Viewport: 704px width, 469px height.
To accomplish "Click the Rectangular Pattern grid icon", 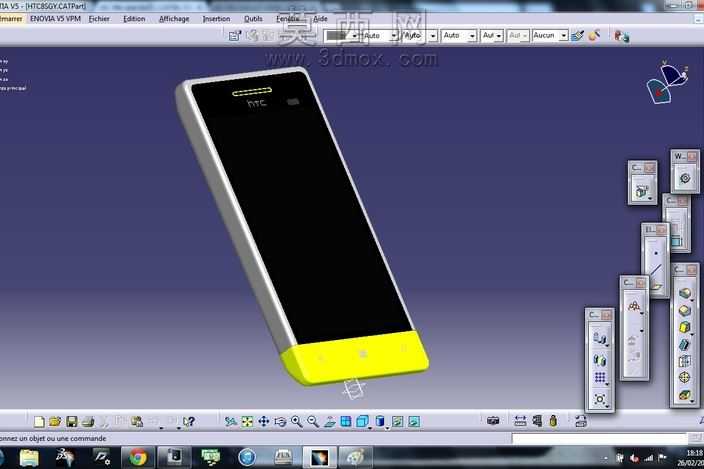I will [x=600, y=377].
